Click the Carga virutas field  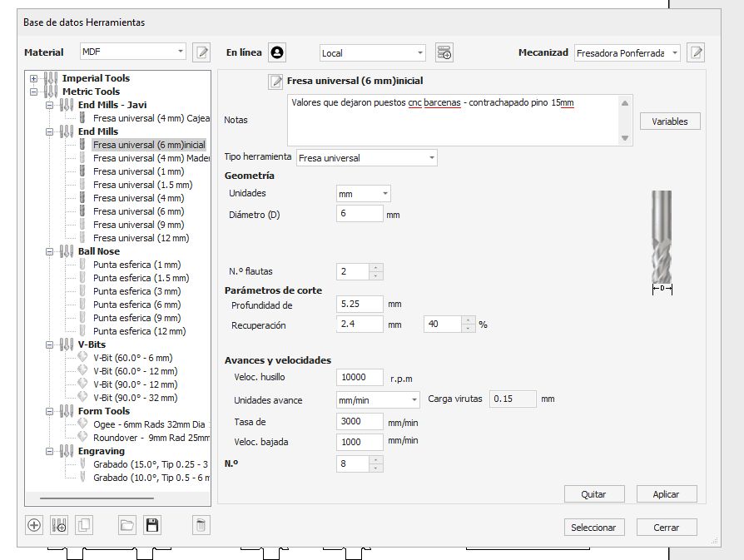coord(513,399)
